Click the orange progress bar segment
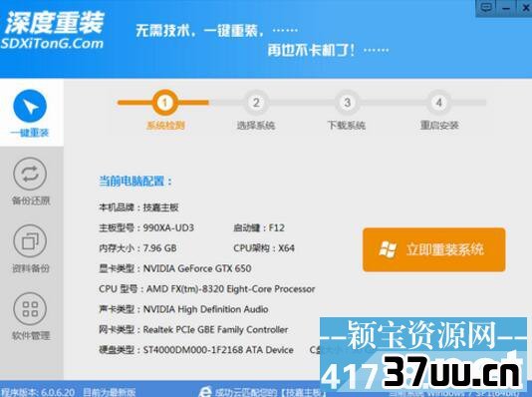The height and width of the screenshot is (397, 532). tap(162, 102)
